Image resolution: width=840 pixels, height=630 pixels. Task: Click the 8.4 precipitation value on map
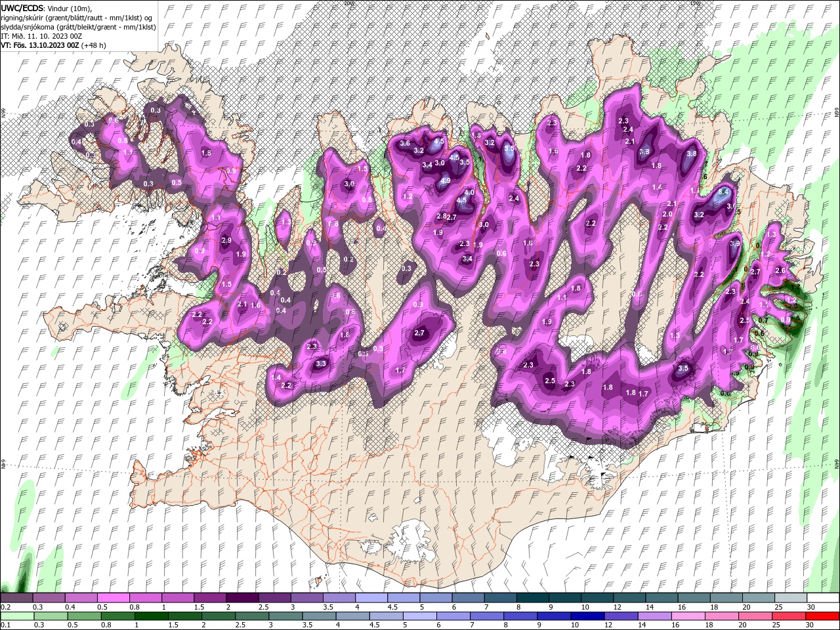[724, 192]
